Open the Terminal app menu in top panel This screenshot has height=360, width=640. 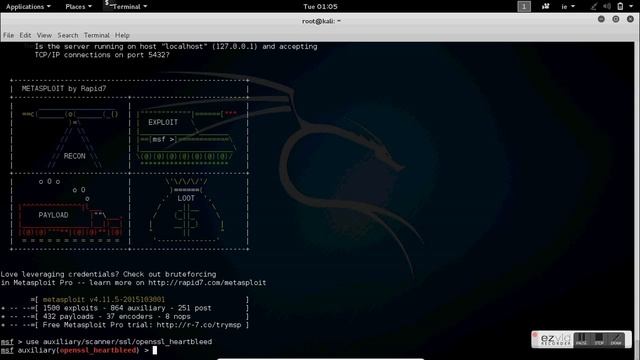click(126, 7)
